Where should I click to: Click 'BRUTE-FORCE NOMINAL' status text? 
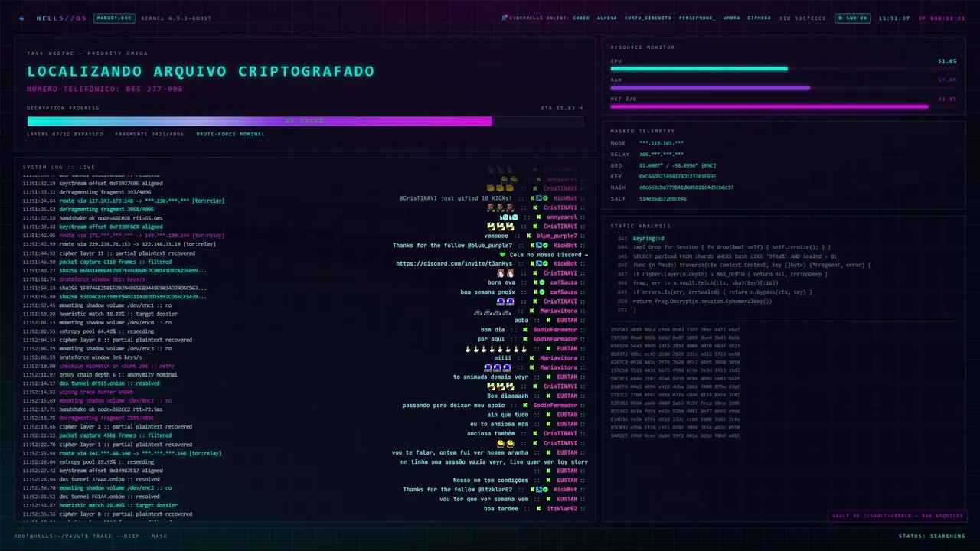click(230, 134)
